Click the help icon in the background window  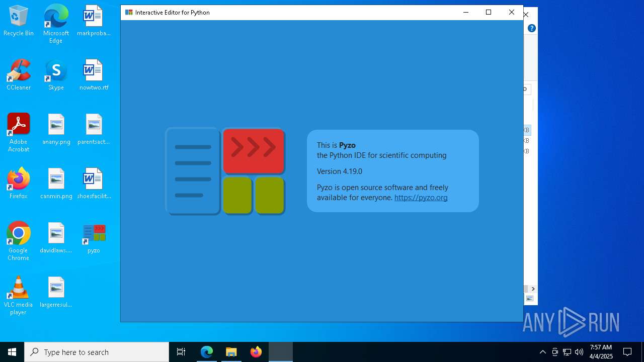(532, 28)
